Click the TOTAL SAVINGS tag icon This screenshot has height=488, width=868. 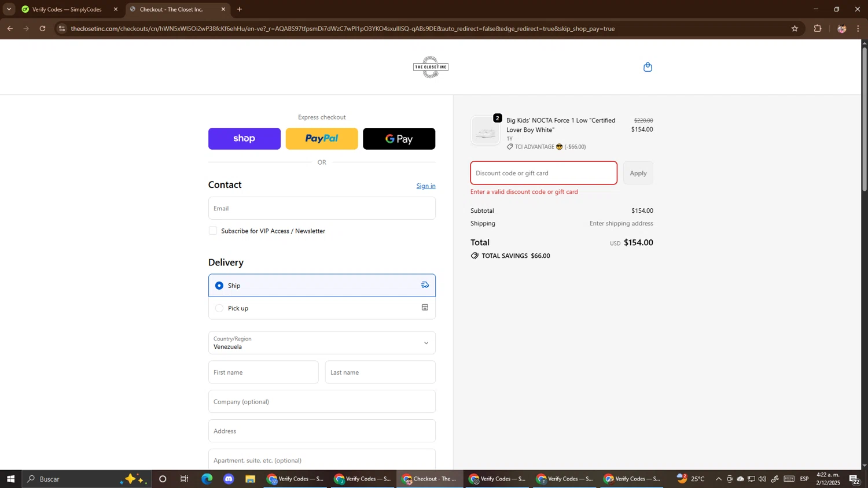coord(475,256)
